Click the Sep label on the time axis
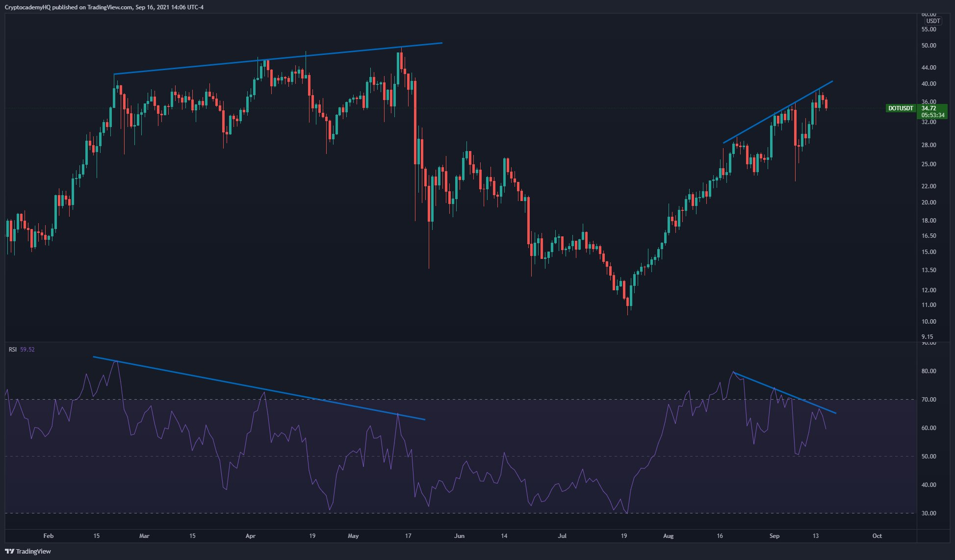Screen dimensions: 955x560 [774, 536]
